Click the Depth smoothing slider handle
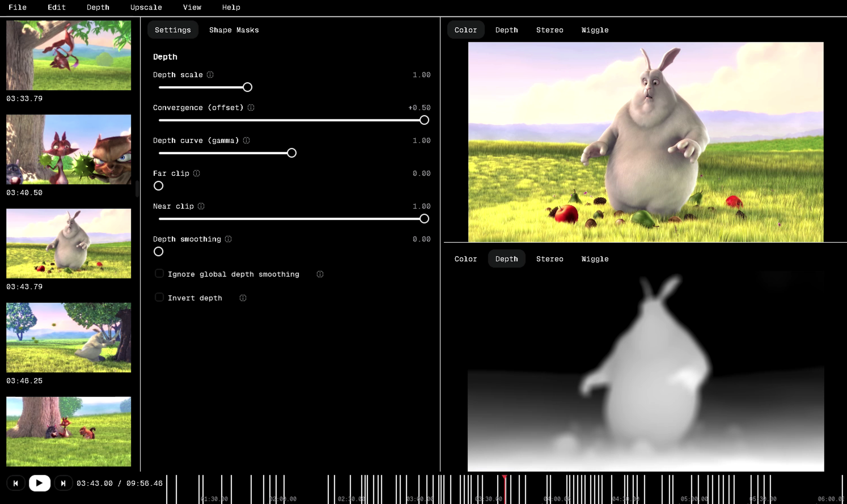The width and height of the screenshot is (847, 504). pos(159,252)
